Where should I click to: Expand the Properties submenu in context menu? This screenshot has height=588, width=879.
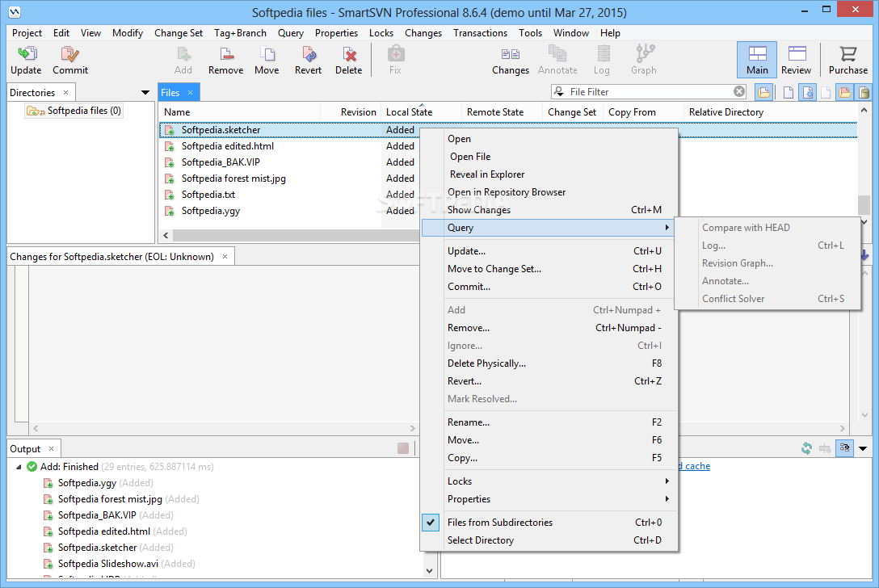pyautogui.click(x=549, y=499)
